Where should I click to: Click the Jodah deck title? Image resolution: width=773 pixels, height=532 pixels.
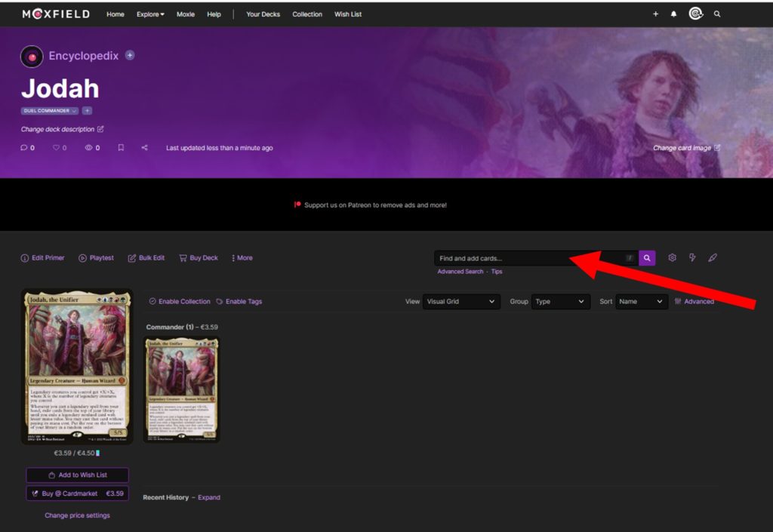[x=60, y=89]
